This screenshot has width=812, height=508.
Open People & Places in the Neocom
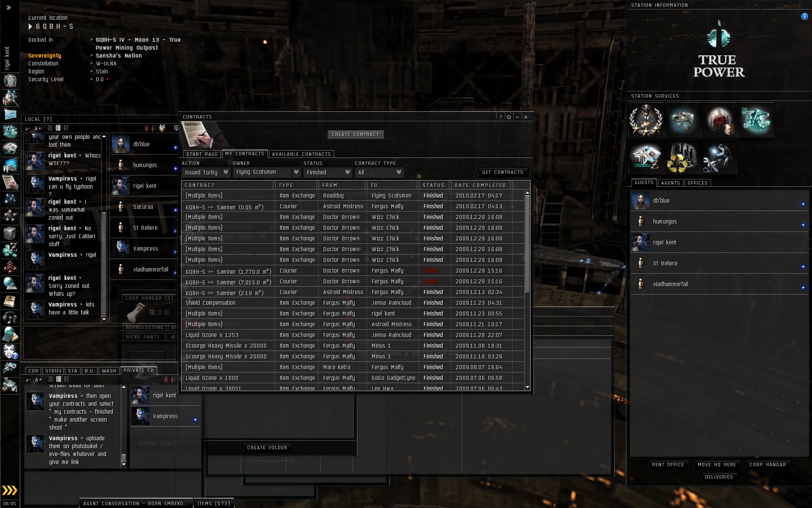click(10, 98)
